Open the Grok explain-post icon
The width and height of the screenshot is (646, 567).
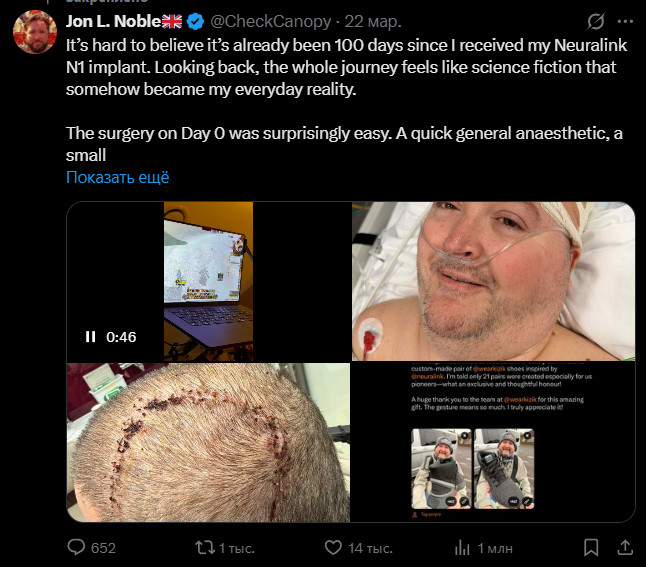[595, 21]
